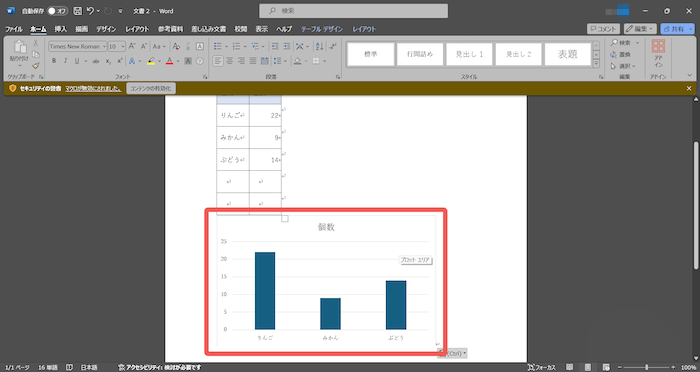Decrease paragraph indent

(275, 46)
